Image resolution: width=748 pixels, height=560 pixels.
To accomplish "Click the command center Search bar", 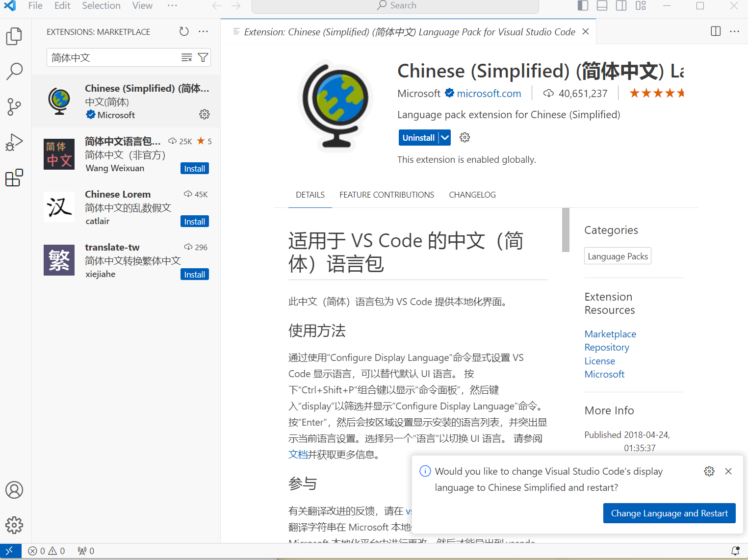I will [395, 6].
